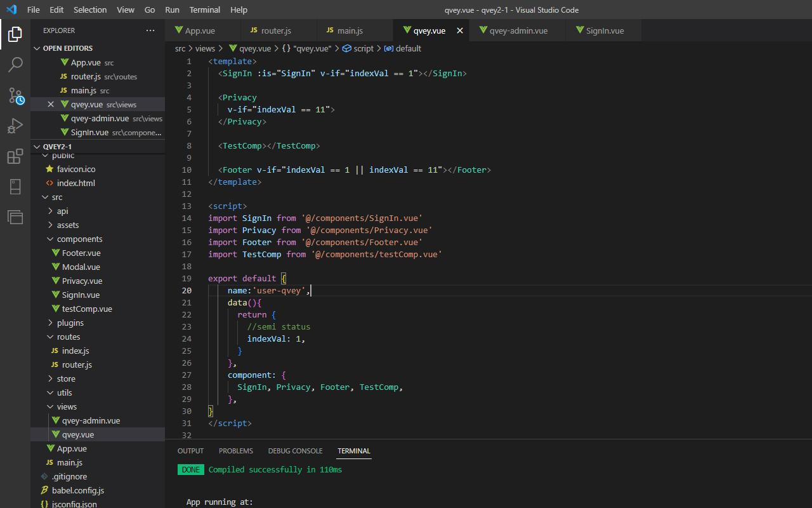
Task: Click the Compiled successfully terminal message
Action: coord(275,470)
